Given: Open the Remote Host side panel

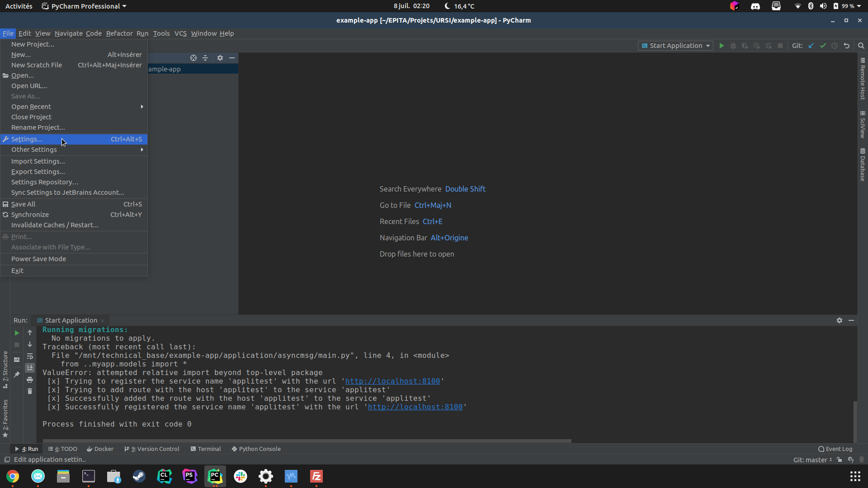Looking at the screenshot, I should (863, 79).
